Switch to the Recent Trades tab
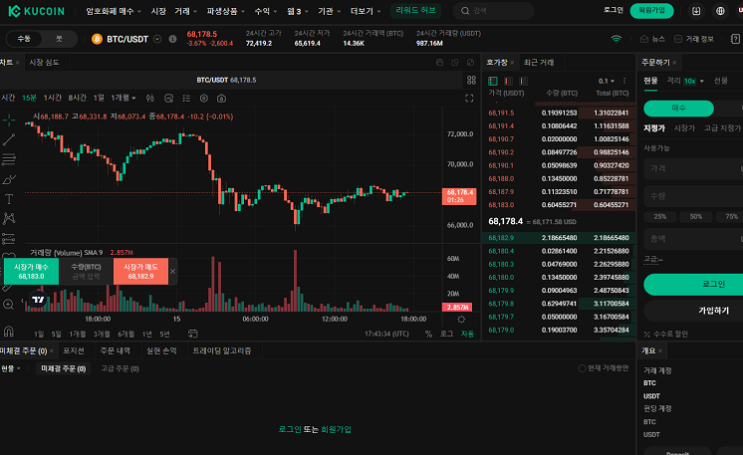 (x=539, y=63)
